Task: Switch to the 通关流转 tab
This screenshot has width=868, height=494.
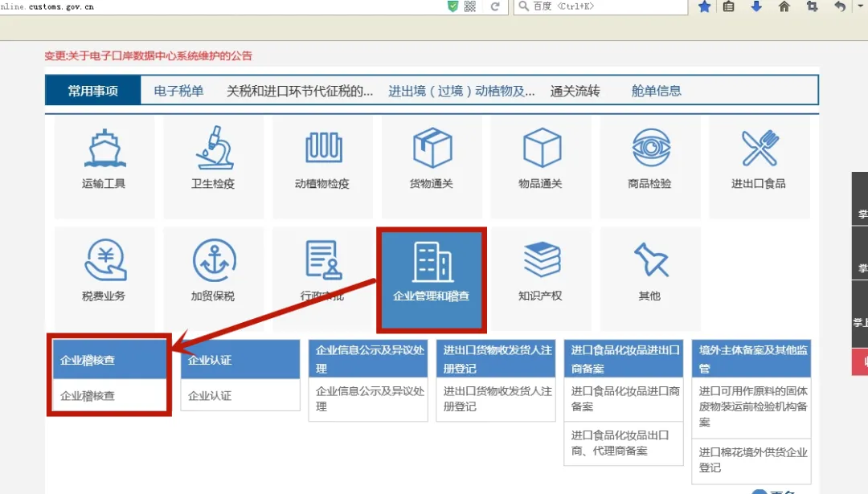Action: point(575,91)
